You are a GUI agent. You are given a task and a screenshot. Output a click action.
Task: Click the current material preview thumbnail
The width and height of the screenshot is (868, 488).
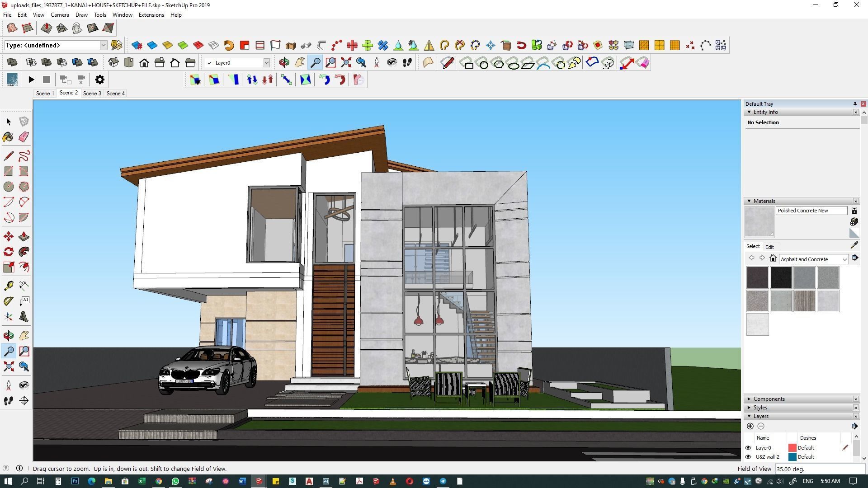[x=759, y=222]
